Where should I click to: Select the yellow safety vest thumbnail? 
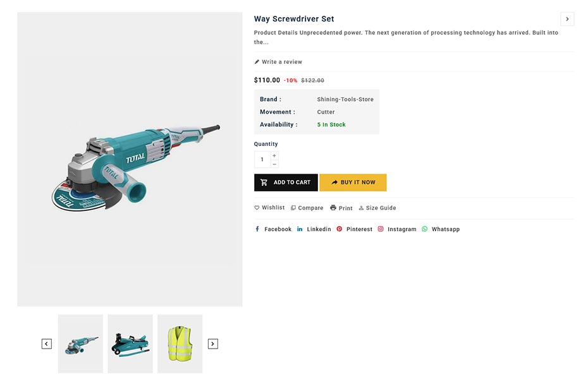tap(180, 344)
